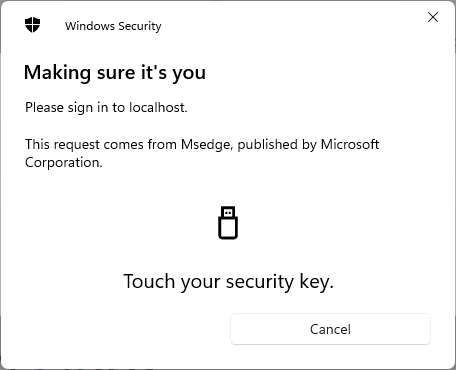Click the word "Security" in the title bar
The width and height of the screenshot is (456, 370).
140,26
